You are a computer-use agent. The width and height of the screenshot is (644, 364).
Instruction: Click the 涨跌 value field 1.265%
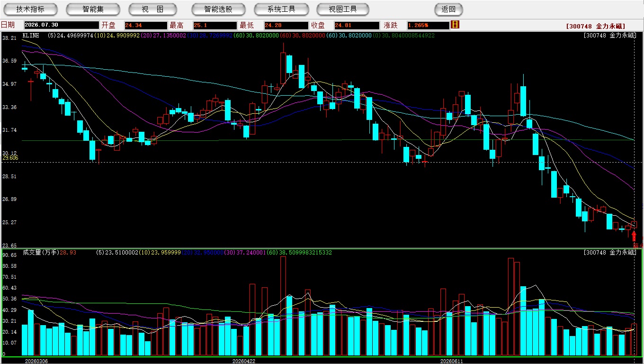428,26
